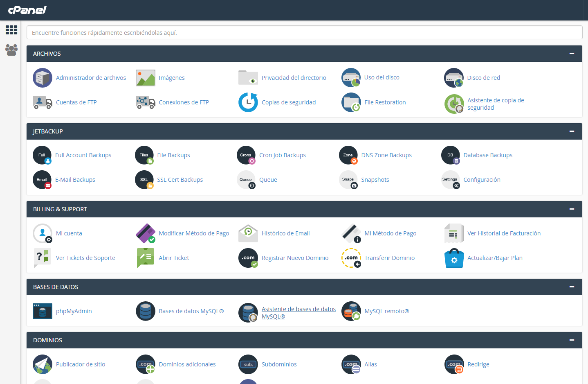Open the Privacidad del directorio folder icon

(248, 78)
